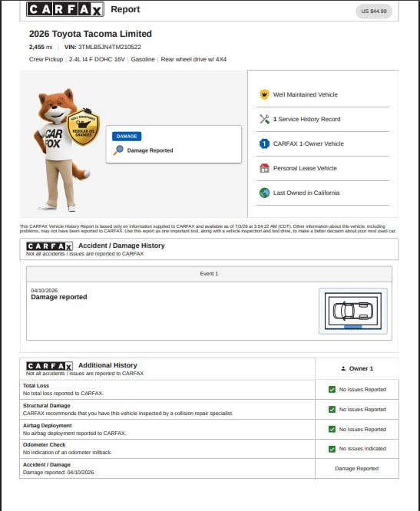Click the Personal Lease Vehicle house icon
This screenshot has height=511, width=420.
point(264,168)
